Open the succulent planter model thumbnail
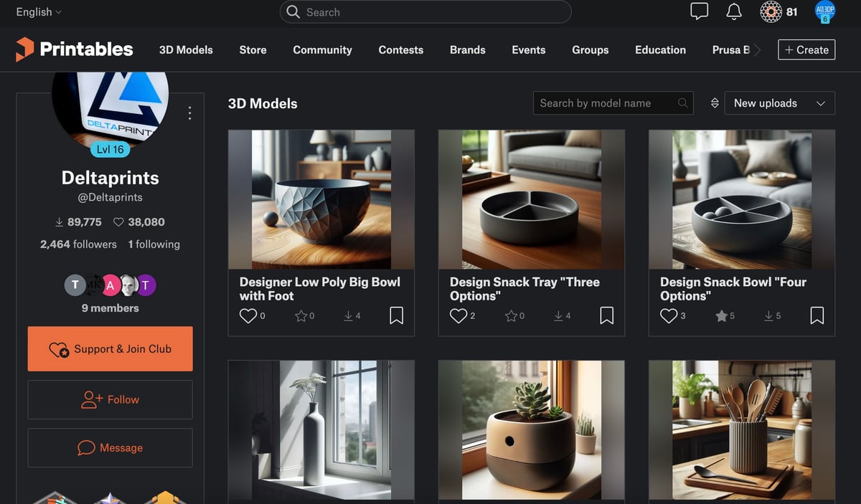Screen dimensions: 861x504 (x=531, y=430)
